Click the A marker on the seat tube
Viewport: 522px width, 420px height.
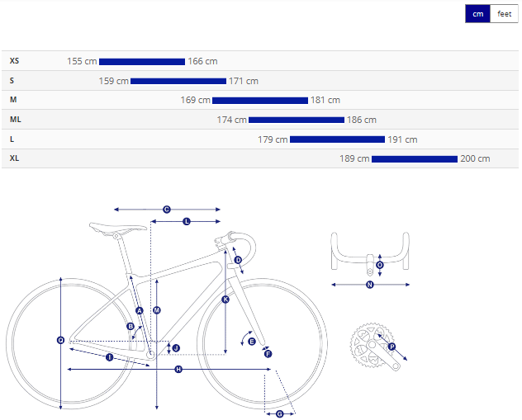[140, 310]
